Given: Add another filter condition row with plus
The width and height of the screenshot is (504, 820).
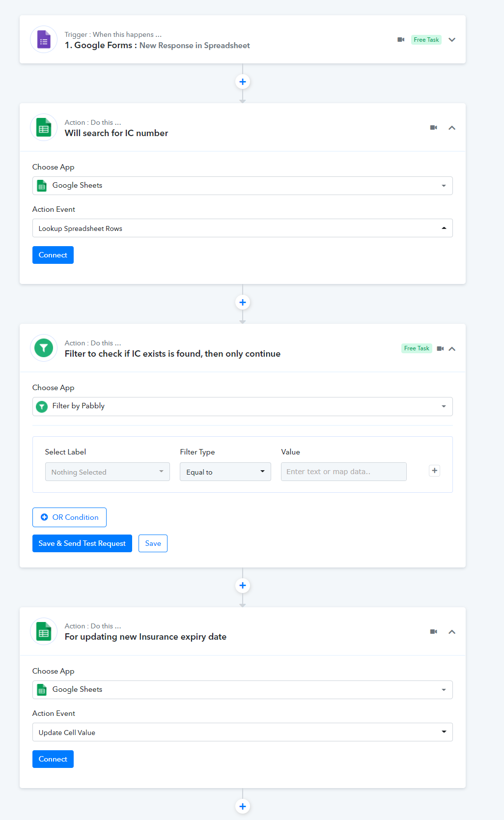Looking at the screenshot, I should 434,471.
